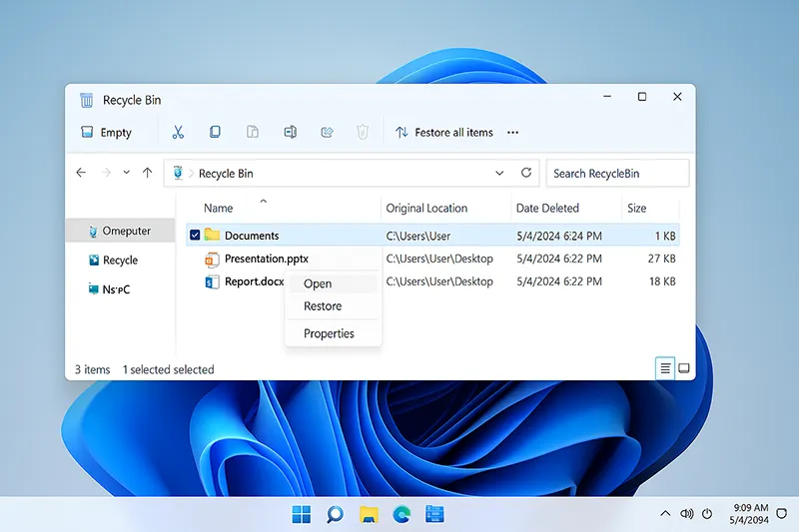
Task: Choose Restore from the context menu
Action: pos(323,306)
